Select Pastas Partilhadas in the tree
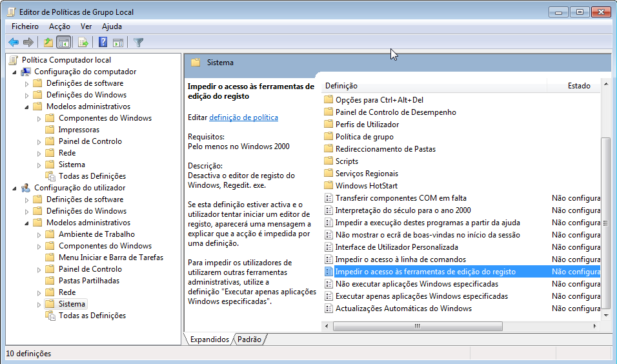 coord(89,281)
